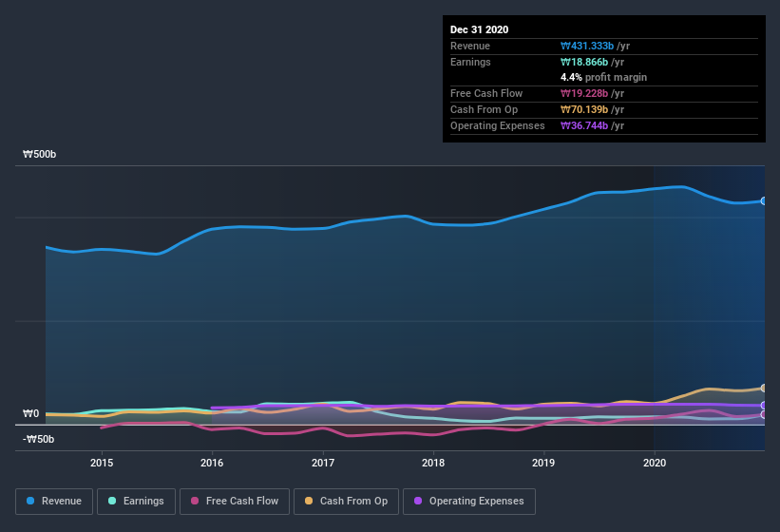Click the -₩50b y-axis label
The width and height of the screenshot is (780, 532).
(39, 439)
